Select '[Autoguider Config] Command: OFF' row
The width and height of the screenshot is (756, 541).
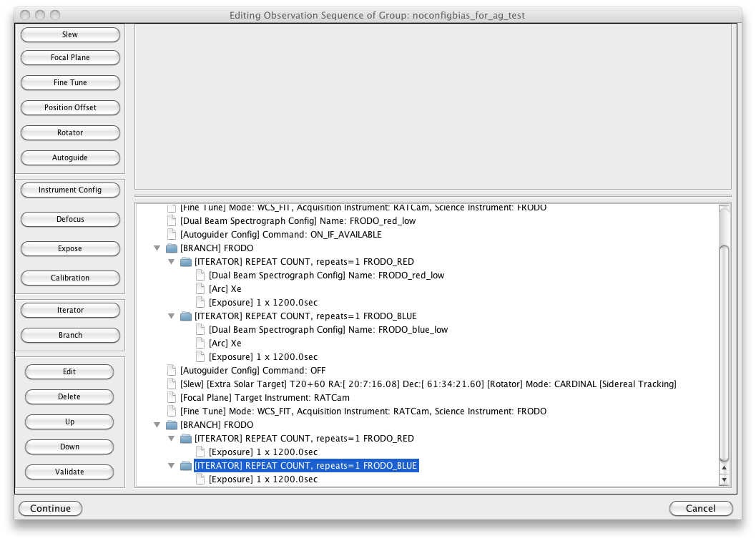(252, 371)
